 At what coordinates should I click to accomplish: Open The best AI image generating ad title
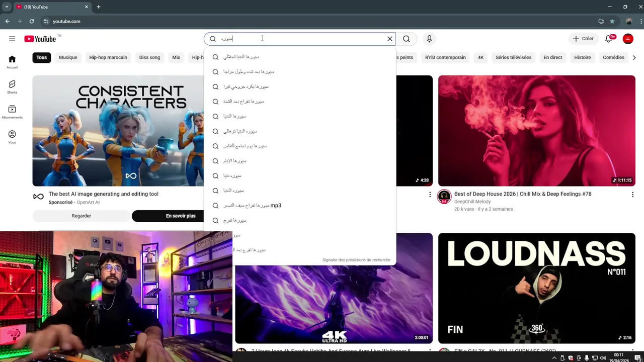(104, 194)
